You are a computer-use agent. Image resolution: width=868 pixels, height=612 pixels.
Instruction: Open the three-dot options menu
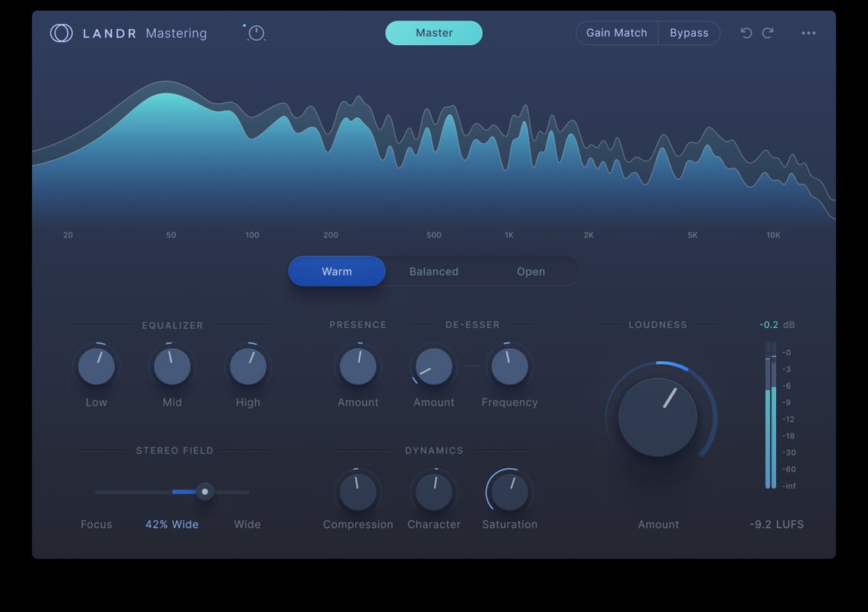(x=809, y=33)
